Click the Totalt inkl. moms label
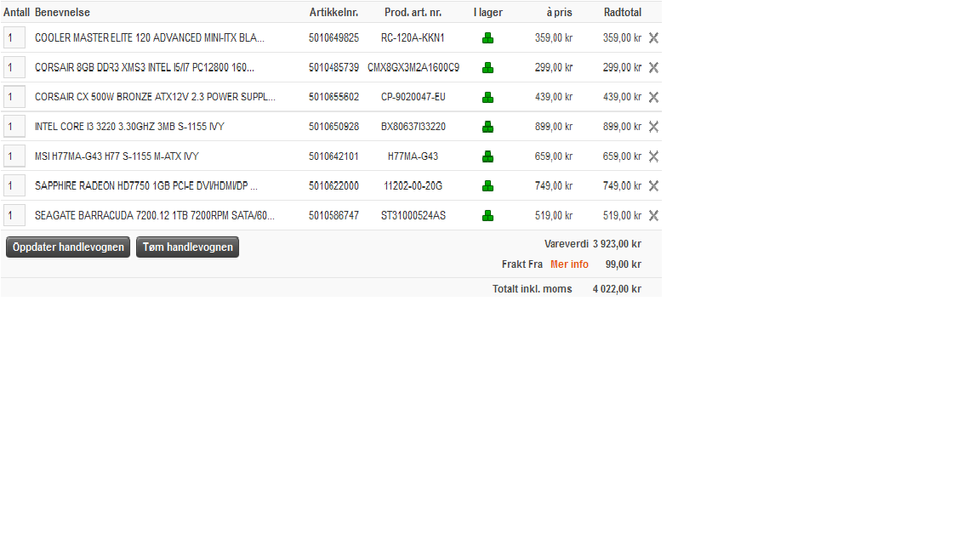The height and width of the screenshot is (551, 980). click(532, 288)
